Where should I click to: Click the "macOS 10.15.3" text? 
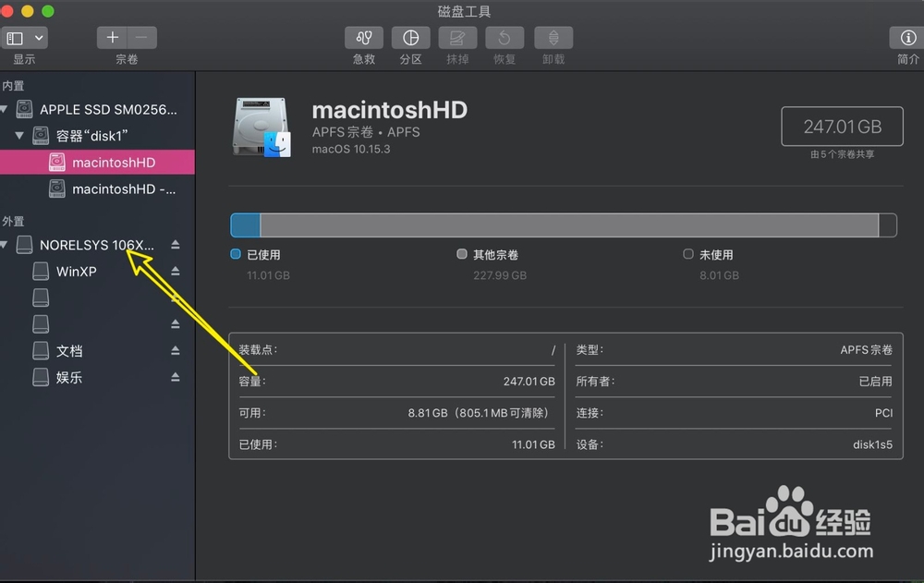(351, 149)
